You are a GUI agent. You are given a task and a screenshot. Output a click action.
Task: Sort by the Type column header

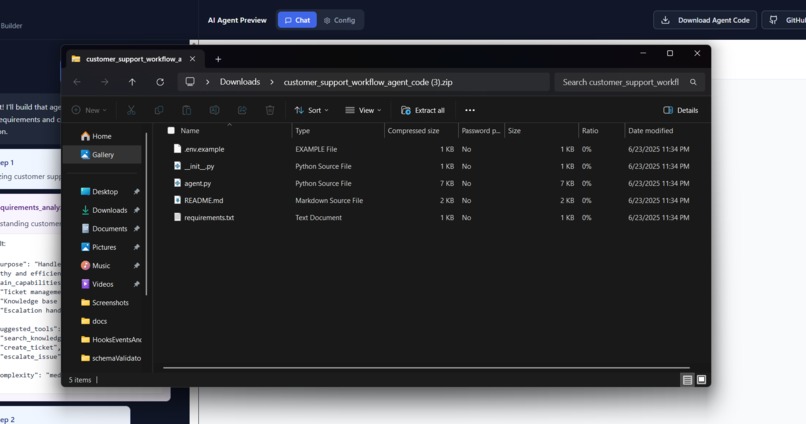[302, 131]
